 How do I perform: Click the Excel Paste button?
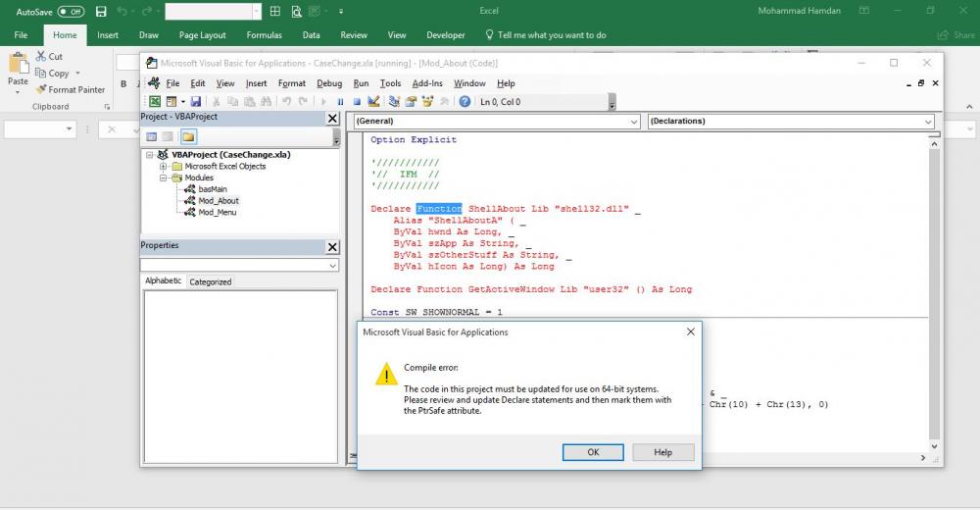[18, 72]
